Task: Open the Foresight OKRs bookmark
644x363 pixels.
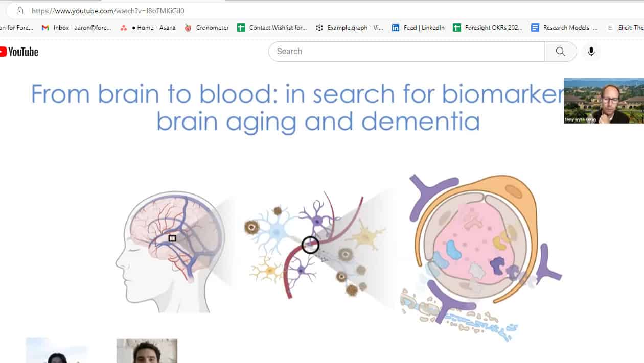Action: pos(488,28)
